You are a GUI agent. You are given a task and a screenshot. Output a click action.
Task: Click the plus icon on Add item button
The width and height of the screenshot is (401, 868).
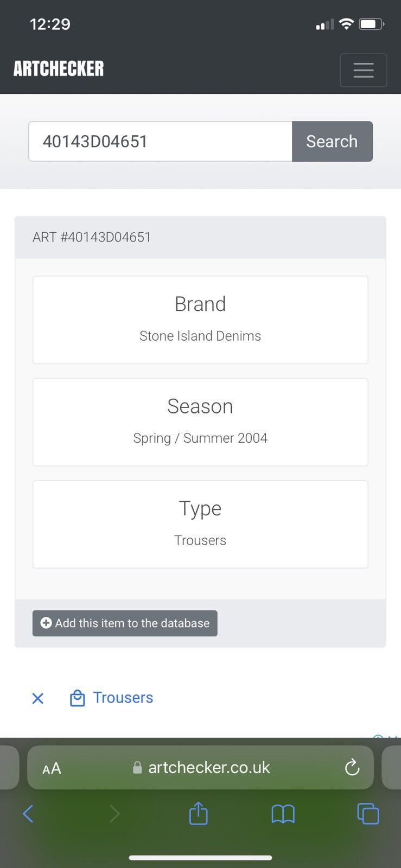46,623
